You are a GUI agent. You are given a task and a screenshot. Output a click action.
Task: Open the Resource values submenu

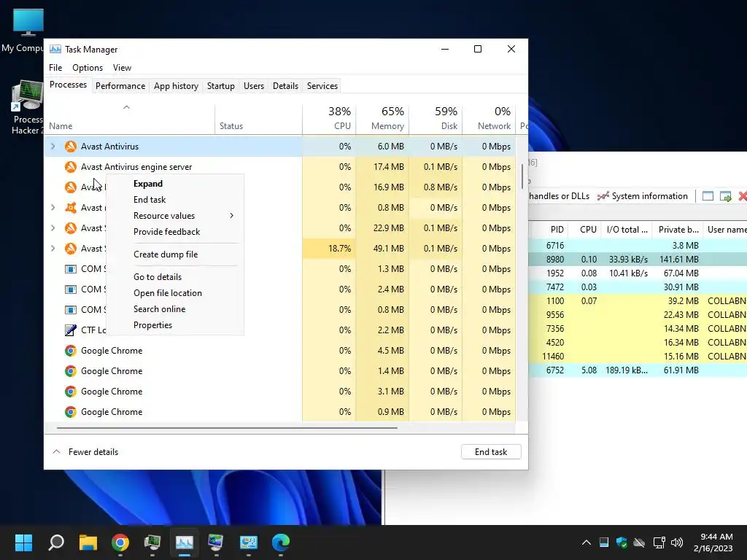coord(175,216)
